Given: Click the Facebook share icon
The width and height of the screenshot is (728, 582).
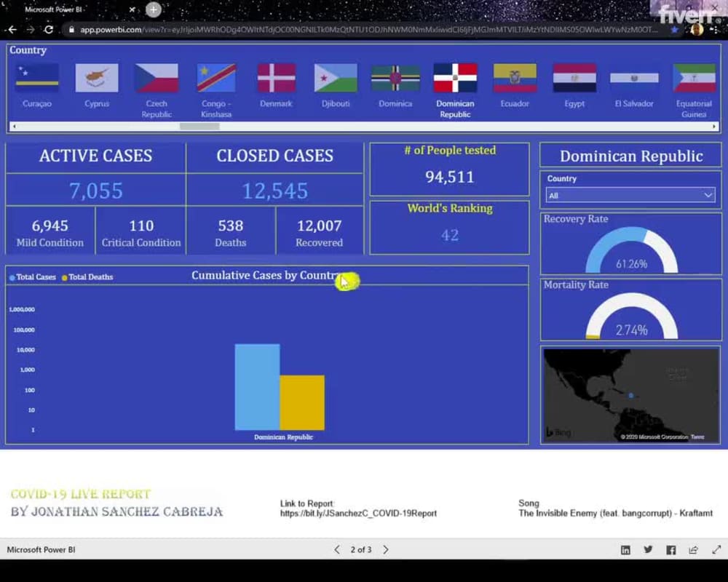Looking at the screenshot, I should 670,550.
